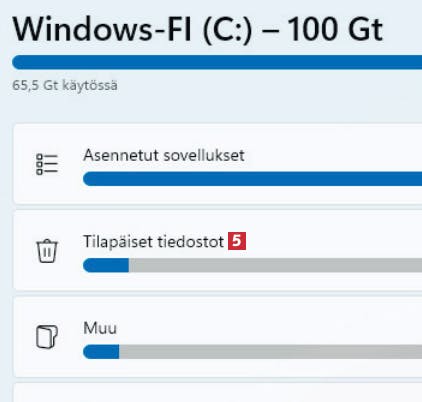Click the blue filled part of Tilapäiset tiedostot bar

tap(106, 265)
